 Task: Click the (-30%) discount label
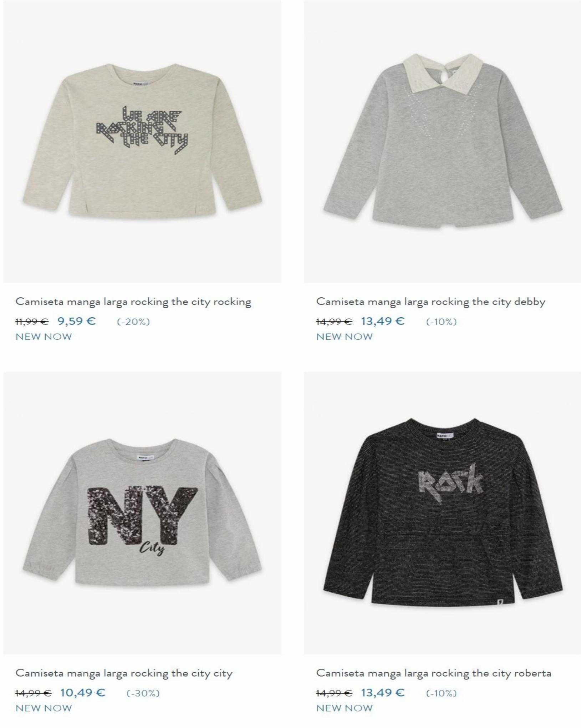tap(143, 693)
